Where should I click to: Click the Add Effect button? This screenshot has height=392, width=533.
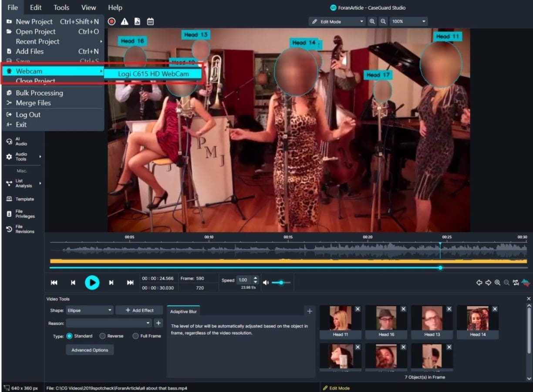click(x=139, y=310)
